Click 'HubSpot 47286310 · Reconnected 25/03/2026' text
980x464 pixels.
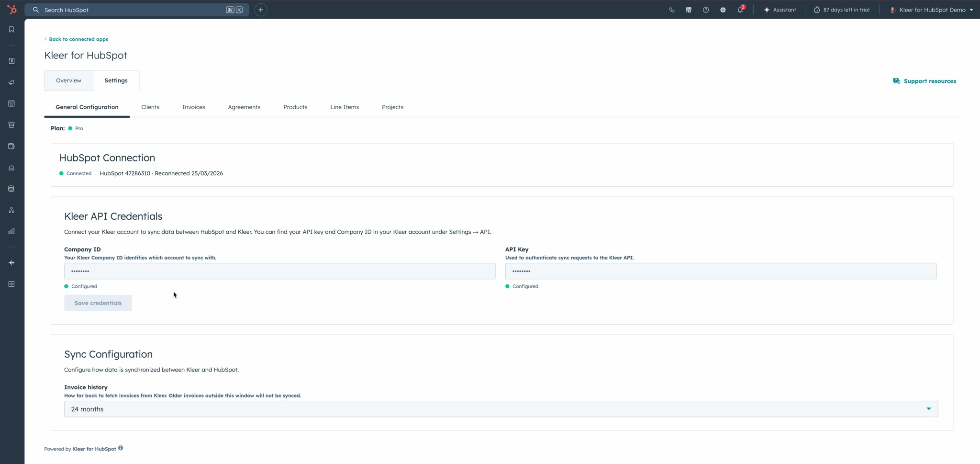(x=161, y=173)
